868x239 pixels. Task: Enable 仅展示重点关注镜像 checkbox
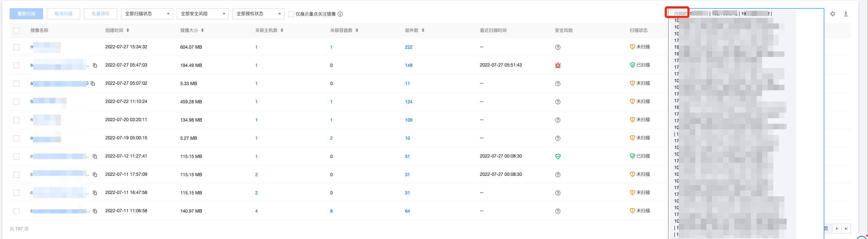click(x=291, y=14)
